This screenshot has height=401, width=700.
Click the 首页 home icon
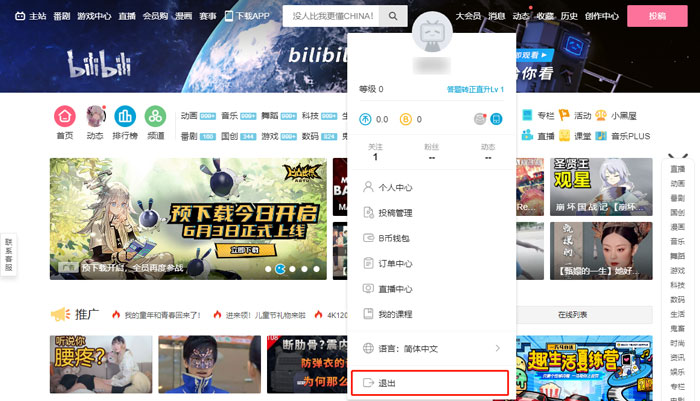point(65,116)
